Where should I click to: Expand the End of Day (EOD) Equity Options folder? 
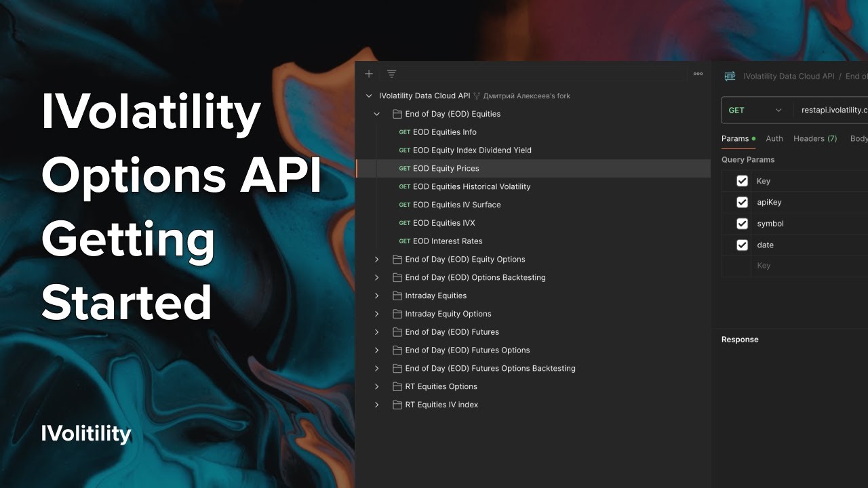(x=377, y=260)
